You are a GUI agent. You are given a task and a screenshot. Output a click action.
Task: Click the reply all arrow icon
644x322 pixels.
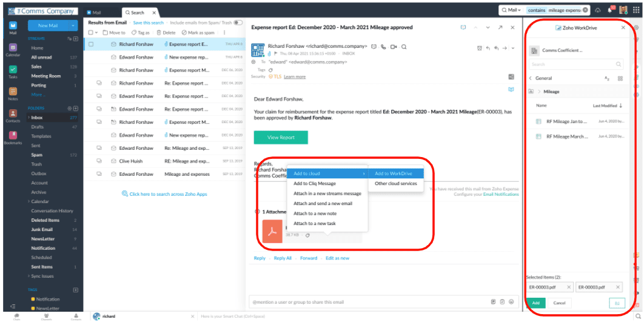coord(496,48)
